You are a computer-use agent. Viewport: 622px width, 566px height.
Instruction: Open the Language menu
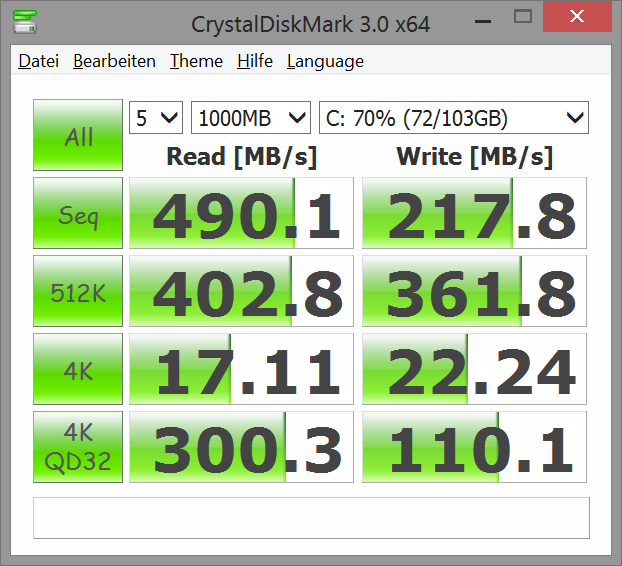point(325,61)
